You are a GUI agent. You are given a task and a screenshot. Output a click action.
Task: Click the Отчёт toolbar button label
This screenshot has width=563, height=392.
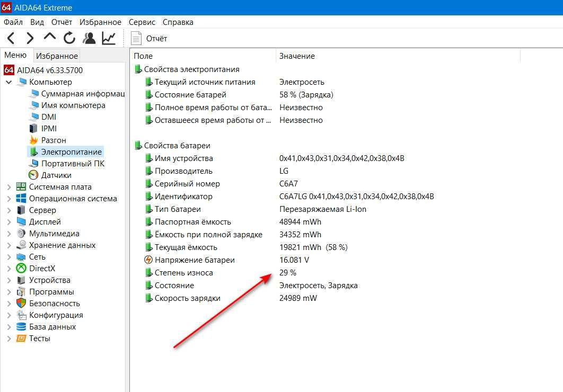pos(156,38)
